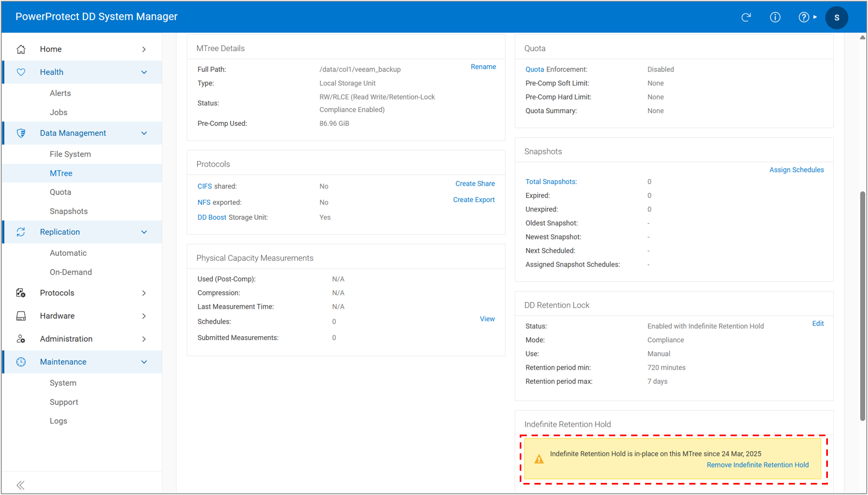Open the help dropdown arrow

tap(815, 17)
